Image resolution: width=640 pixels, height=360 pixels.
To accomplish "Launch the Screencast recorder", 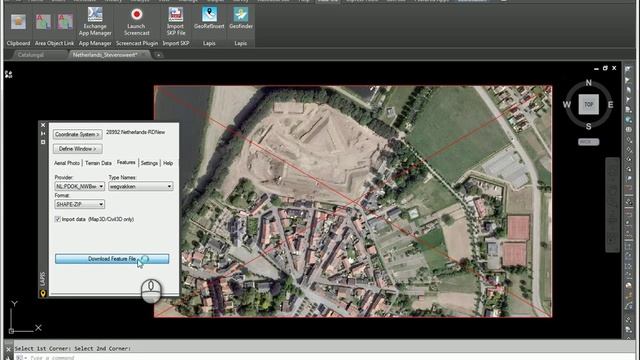I will (136, 21).
